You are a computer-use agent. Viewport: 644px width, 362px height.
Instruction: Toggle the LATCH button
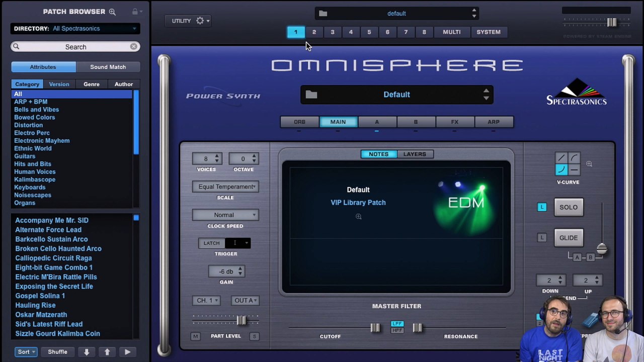[211, 243]
